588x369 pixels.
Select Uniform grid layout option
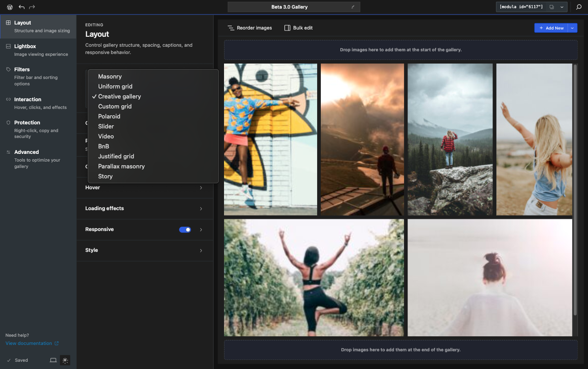pyautogui.click(x=153, y=87)
